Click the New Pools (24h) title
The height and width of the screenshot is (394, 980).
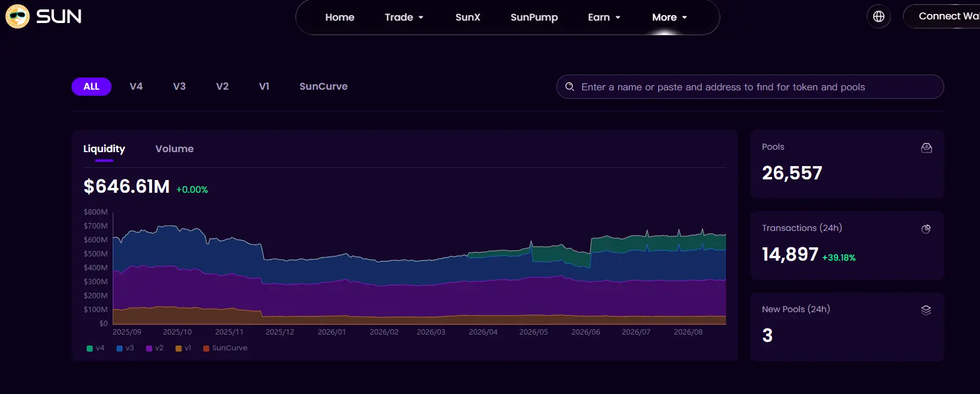point(796,309)
